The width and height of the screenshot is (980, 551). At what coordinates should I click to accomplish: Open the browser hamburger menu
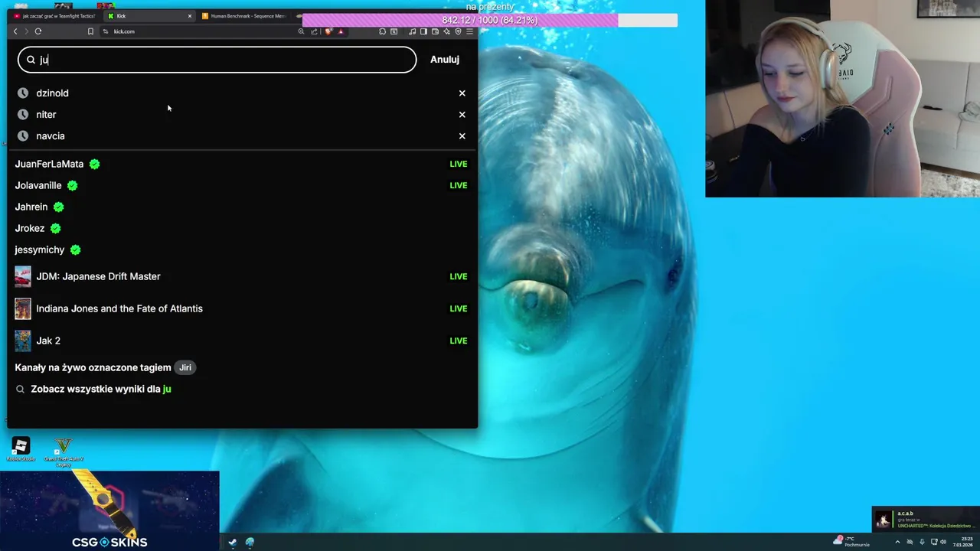[x=469, y=31]
